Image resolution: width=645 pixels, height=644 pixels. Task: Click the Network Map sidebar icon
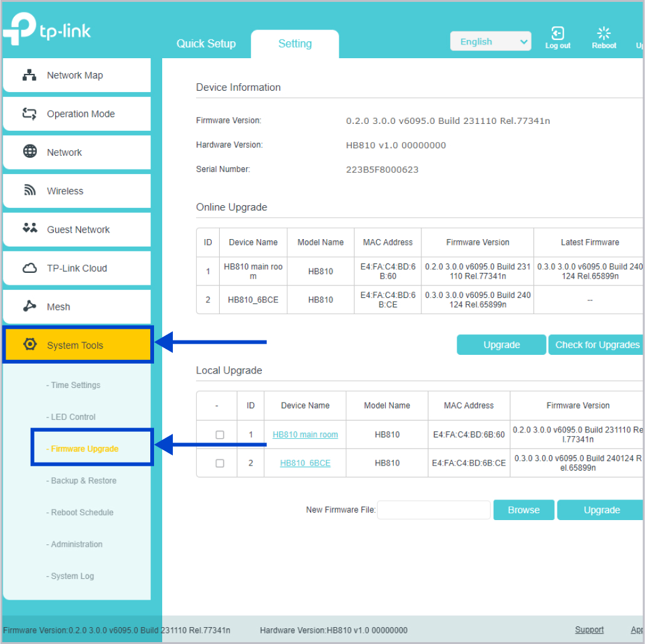tap(29, 75)
